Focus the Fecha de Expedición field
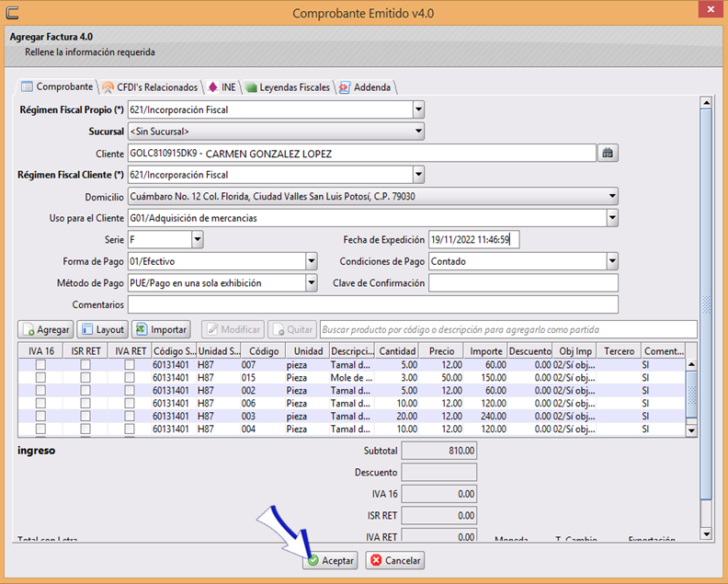 click(x=473, y=240)
